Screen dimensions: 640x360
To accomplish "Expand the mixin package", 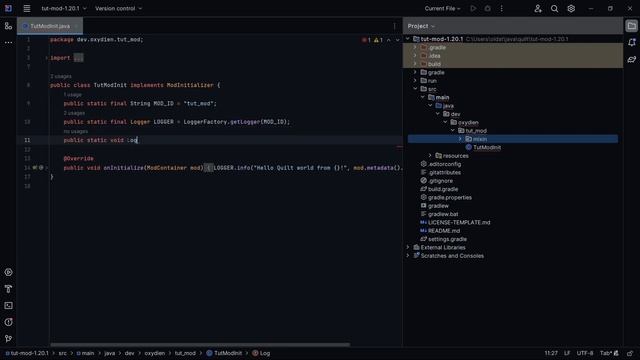I will (460, 139).
